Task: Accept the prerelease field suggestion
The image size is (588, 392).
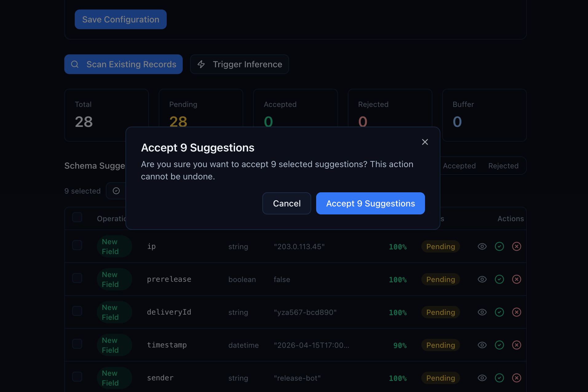Action: pyautogui.click(x=499, y=279)
